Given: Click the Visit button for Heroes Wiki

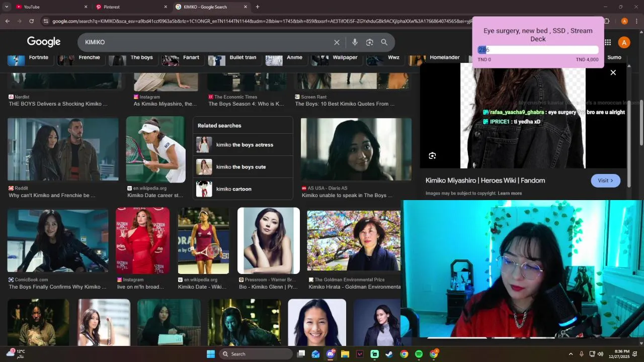Looking at the screenshot, I should click(x=605, y=180).
